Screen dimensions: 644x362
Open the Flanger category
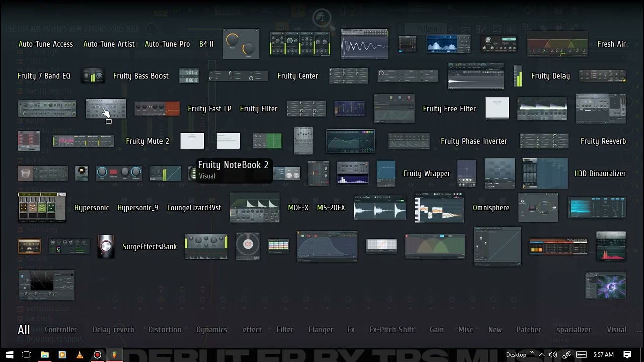[x=321, y=330]
